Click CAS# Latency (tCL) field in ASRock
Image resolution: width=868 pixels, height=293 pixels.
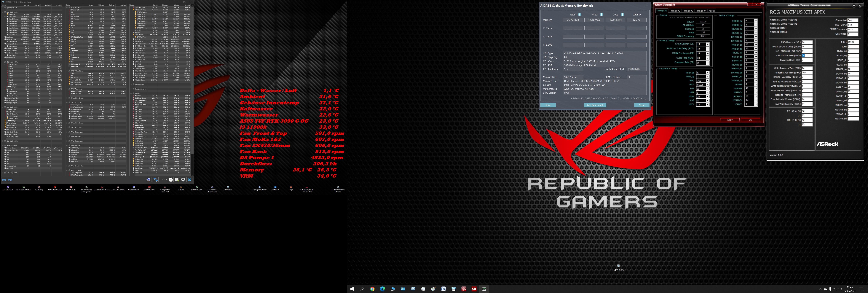click(807, 42)
